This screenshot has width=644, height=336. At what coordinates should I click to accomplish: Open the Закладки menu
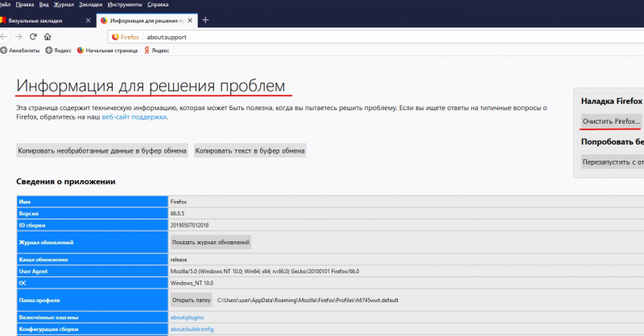pos(90,5)
